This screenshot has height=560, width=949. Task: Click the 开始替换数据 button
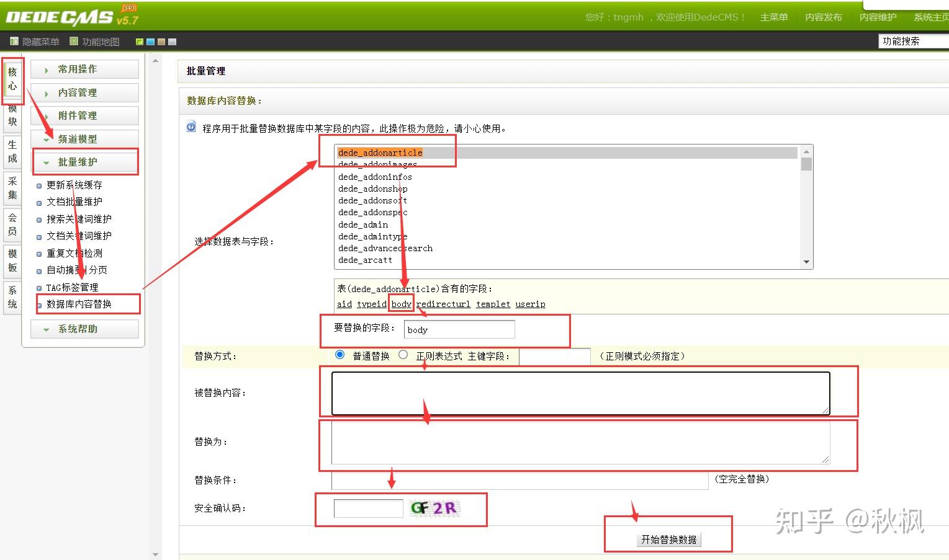[x=668, y=540]
